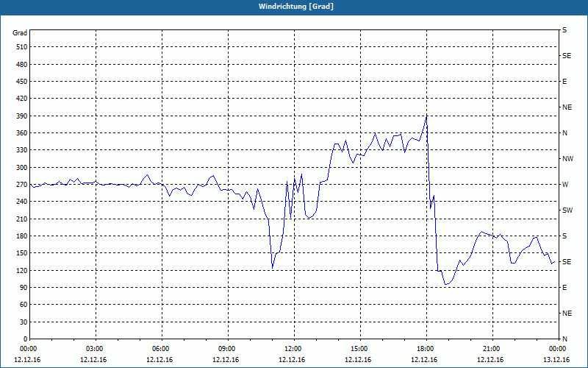Click the 'Grad' unit label
This screenshot has height=368, width=588.
pos(20,33)
